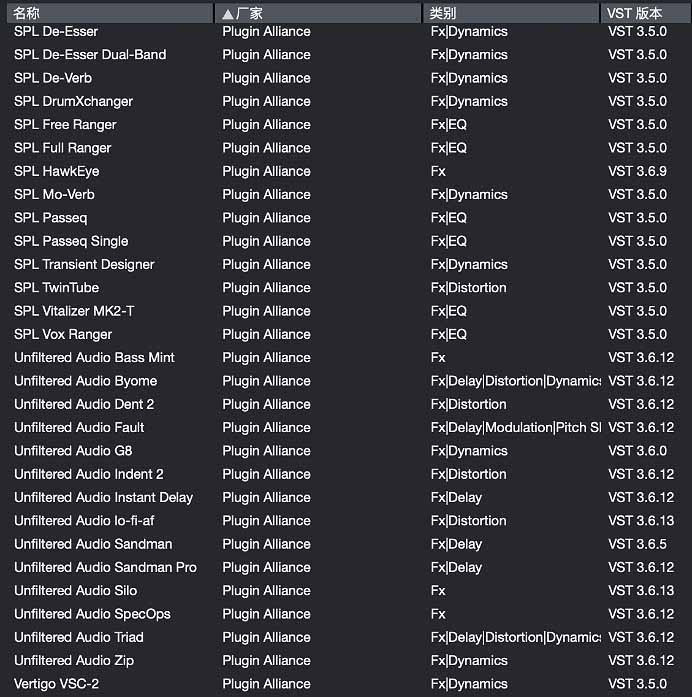Select the SPL De-Verb plugin

[x=346, y=78]
